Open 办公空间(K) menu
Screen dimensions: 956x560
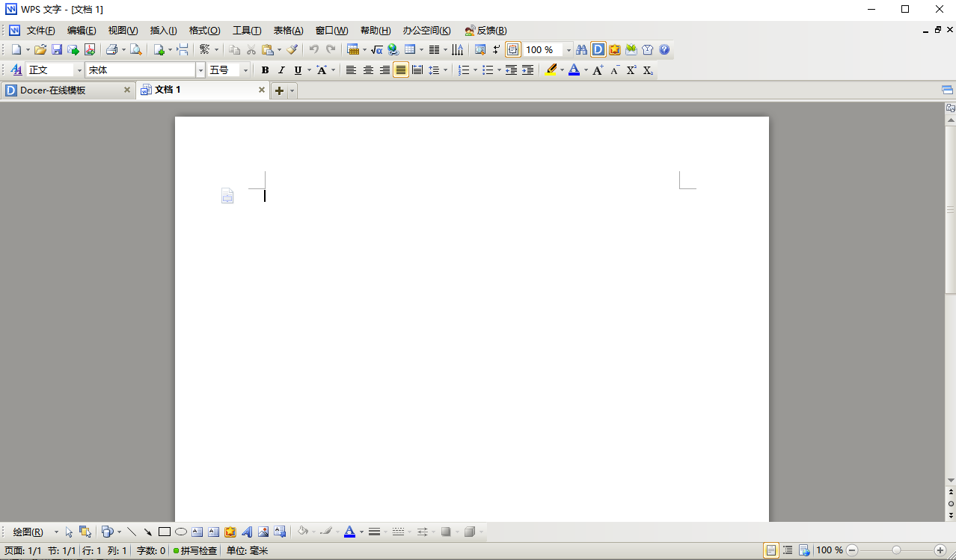coord(427,31)
